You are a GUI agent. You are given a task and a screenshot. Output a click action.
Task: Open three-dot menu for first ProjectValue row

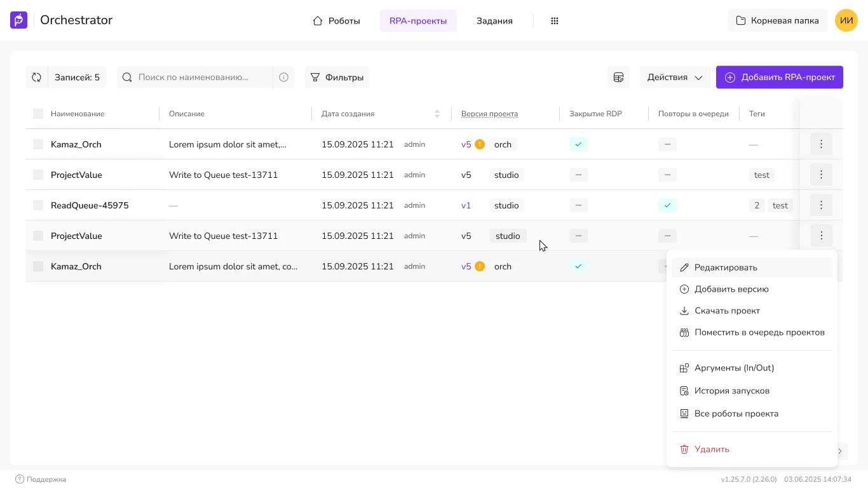coord(821,175)
